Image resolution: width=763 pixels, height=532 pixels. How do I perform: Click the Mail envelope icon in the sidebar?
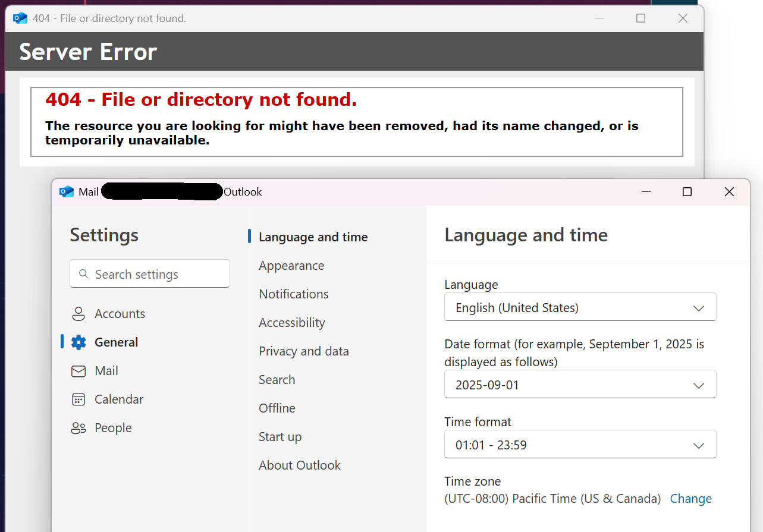pyautogui.click(x=79, y=371)
